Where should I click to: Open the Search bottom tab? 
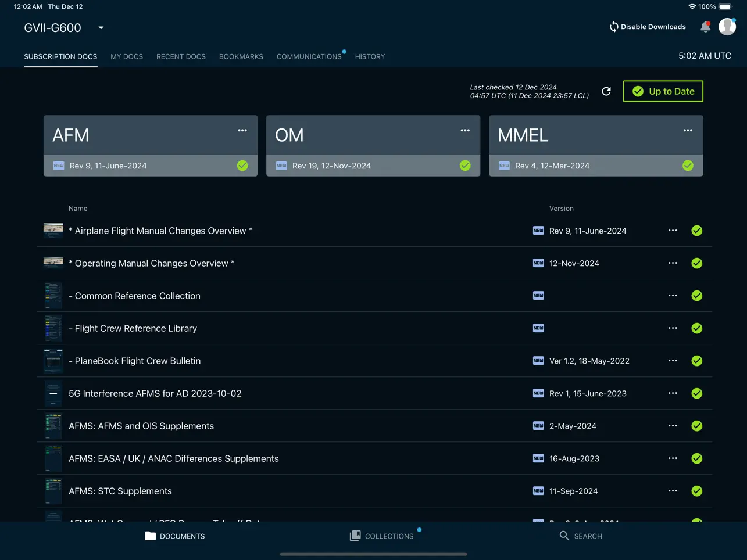[581, 536]
